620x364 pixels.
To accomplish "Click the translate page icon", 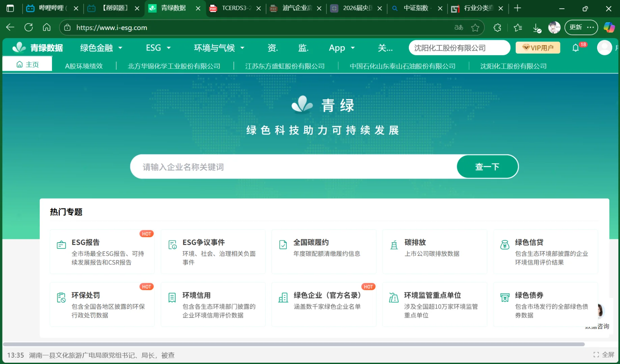I will click(x=459, y=28).
